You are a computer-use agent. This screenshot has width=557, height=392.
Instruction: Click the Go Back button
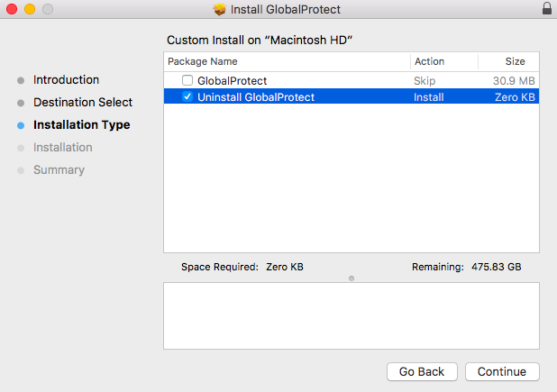[422, 371]
